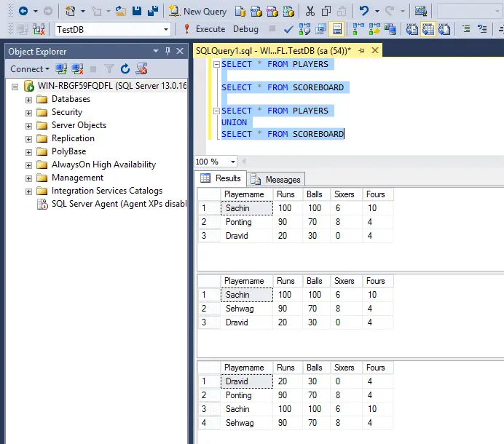Click the Save All icon
Viewport: 504px width, 444px height.
click(x=153, y=11)
